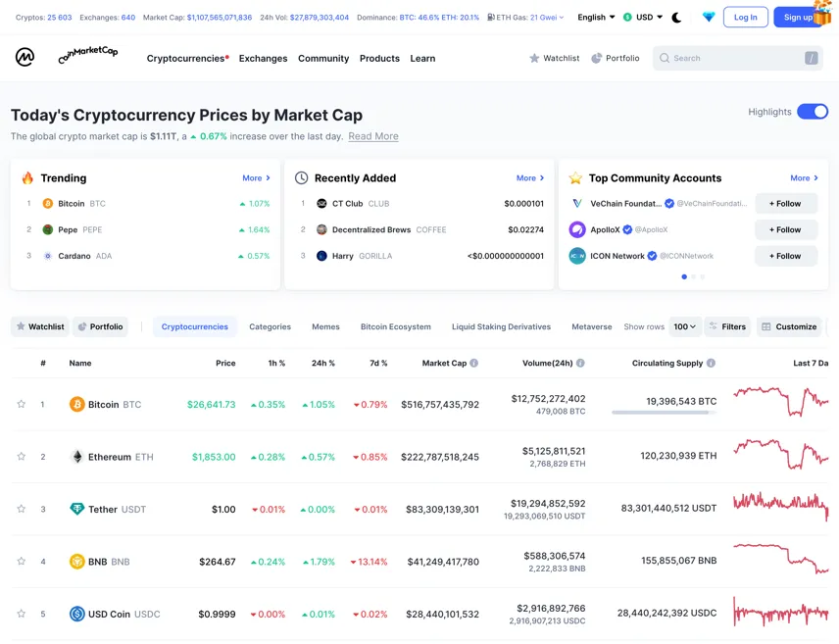Click the CT Club icon in Recently Added
The image size is (839, 644).
click(x=321, y=204)
